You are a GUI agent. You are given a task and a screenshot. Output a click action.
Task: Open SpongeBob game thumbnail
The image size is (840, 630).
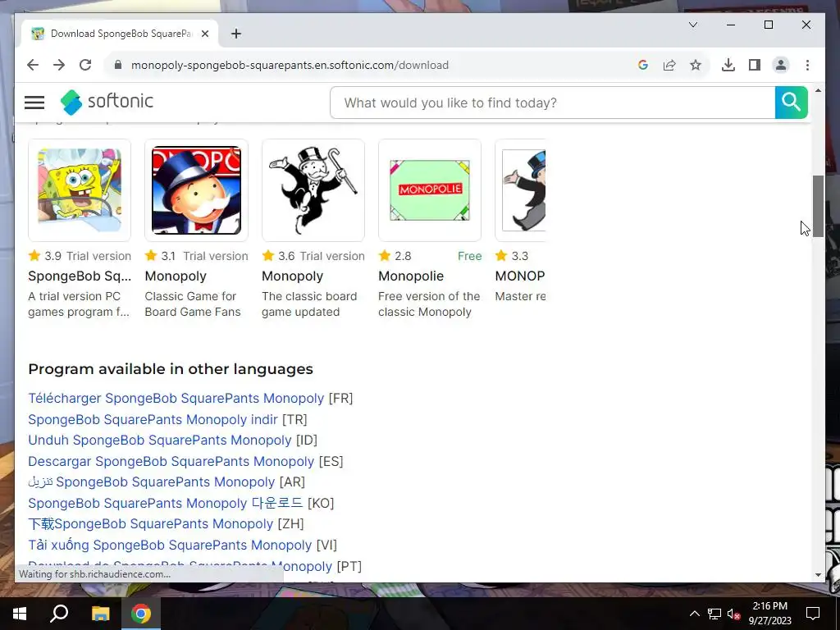tap(80, 190)
